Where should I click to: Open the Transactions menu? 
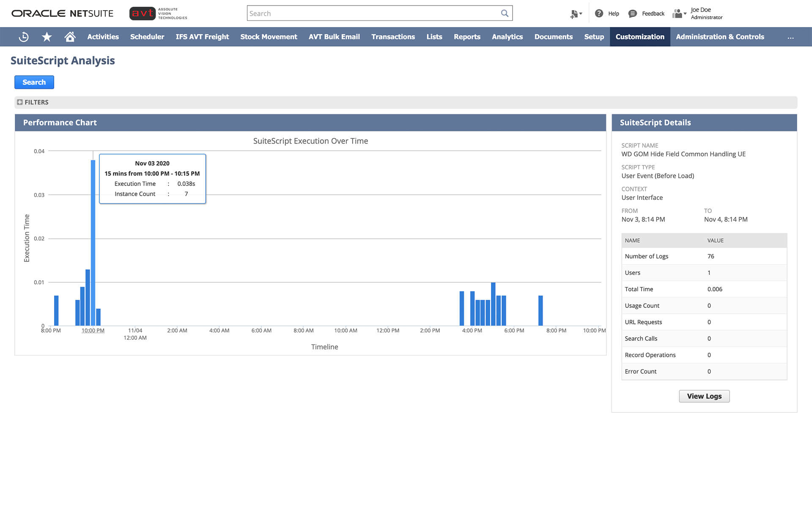[x=393, y=37]
